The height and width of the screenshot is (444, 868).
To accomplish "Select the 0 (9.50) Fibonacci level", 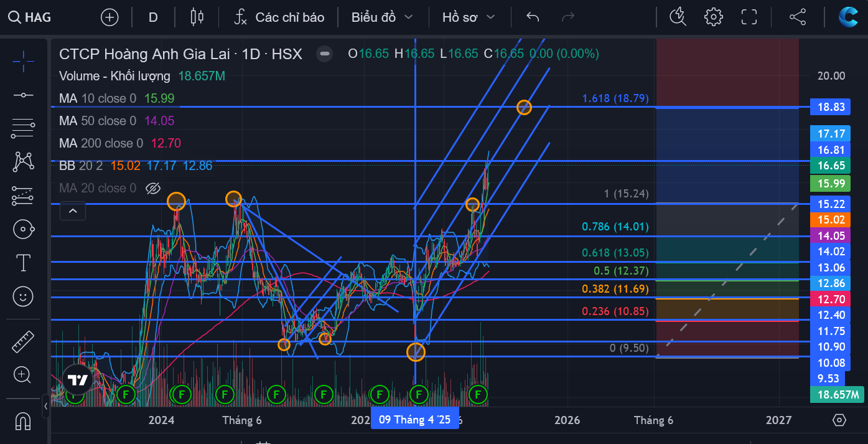I will click(629, 347).
